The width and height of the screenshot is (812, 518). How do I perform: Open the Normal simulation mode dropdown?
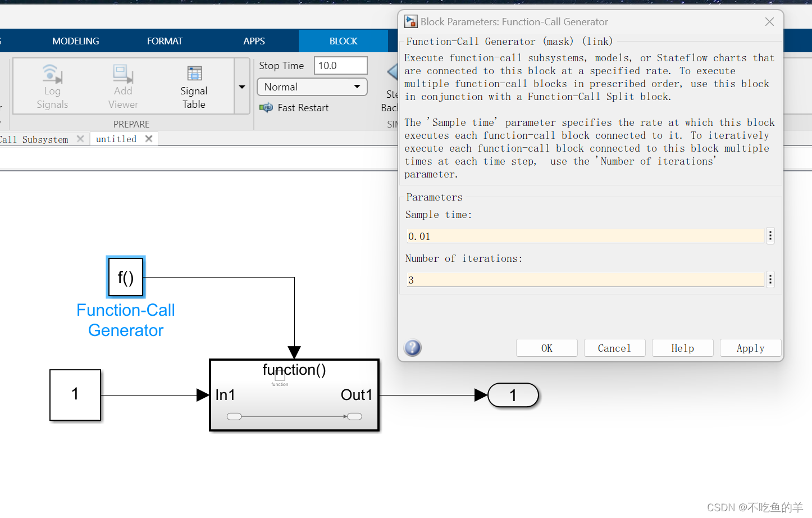[x=312, y=87]
